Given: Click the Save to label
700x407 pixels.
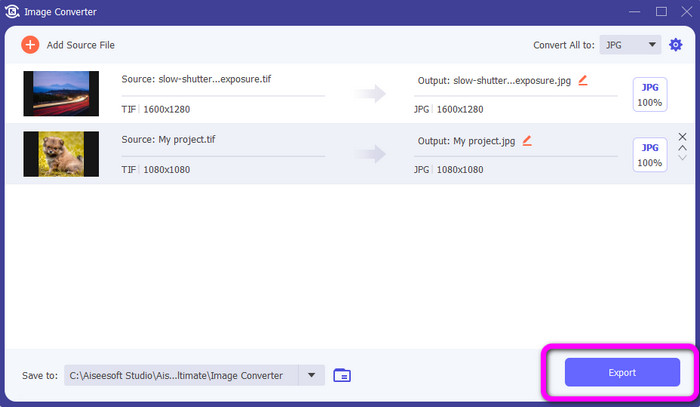Looking at the screenshot, I should [x=40, y=376].
